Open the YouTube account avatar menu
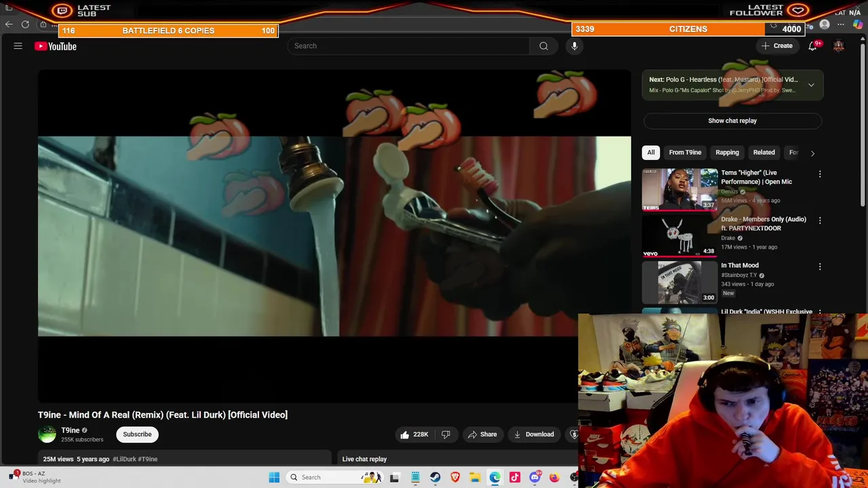The width and height of the screenshot is (868, 488). 839,46
